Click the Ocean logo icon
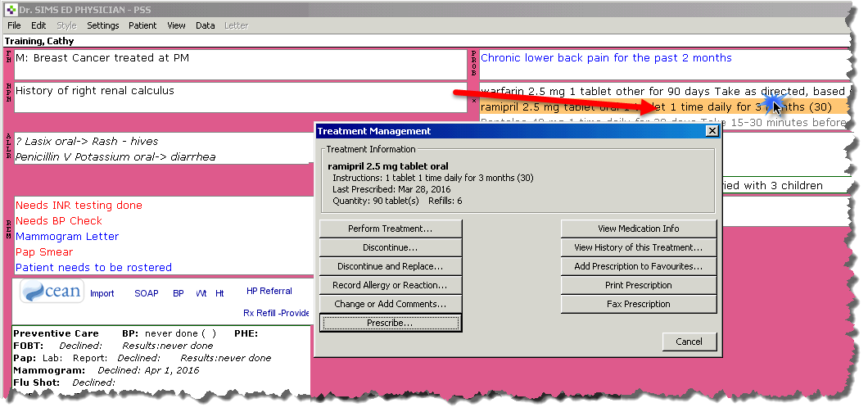 click(x=51, y=292)
